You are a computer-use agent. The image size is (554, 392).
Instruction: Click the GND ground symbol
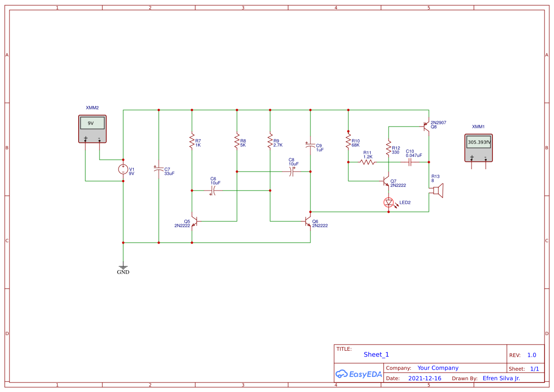tap(123, 267)
